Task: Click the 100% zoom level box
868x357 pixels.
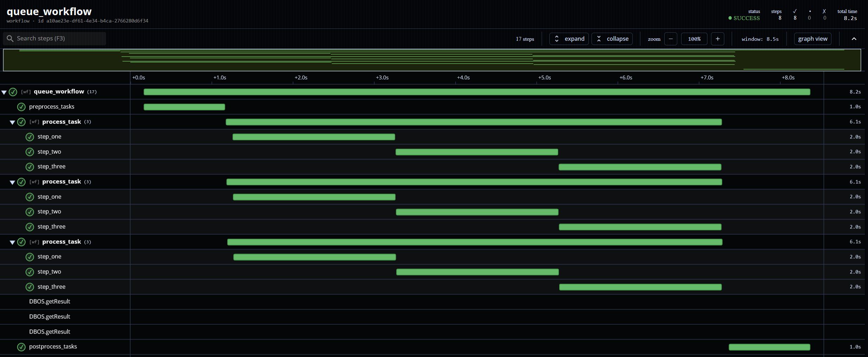Action: pyautogui.click(x=694, y=39)
